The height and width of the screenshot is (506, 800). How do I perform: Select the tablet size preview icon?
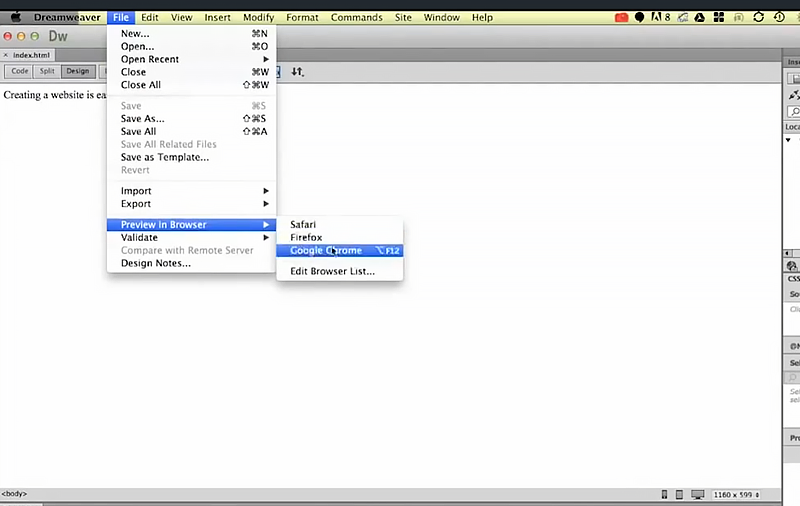680,494
